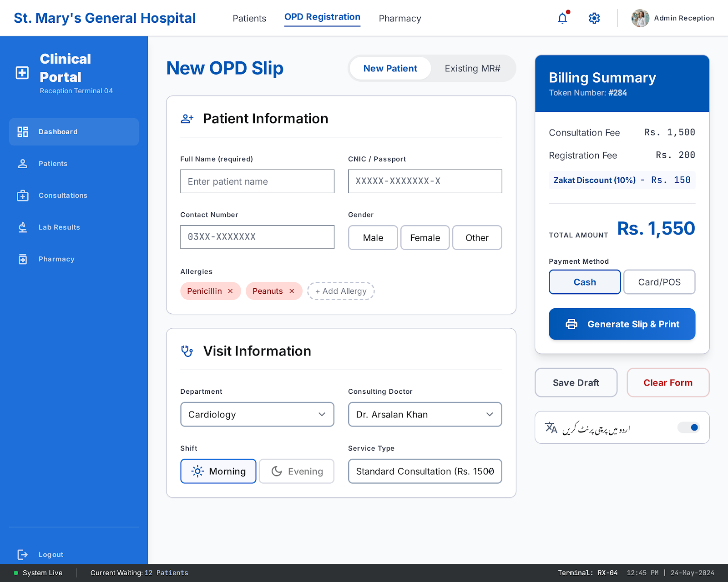Click the Clinical Portal plus logo
Viewport: 728px width, 582px height.
coord(22,73)
